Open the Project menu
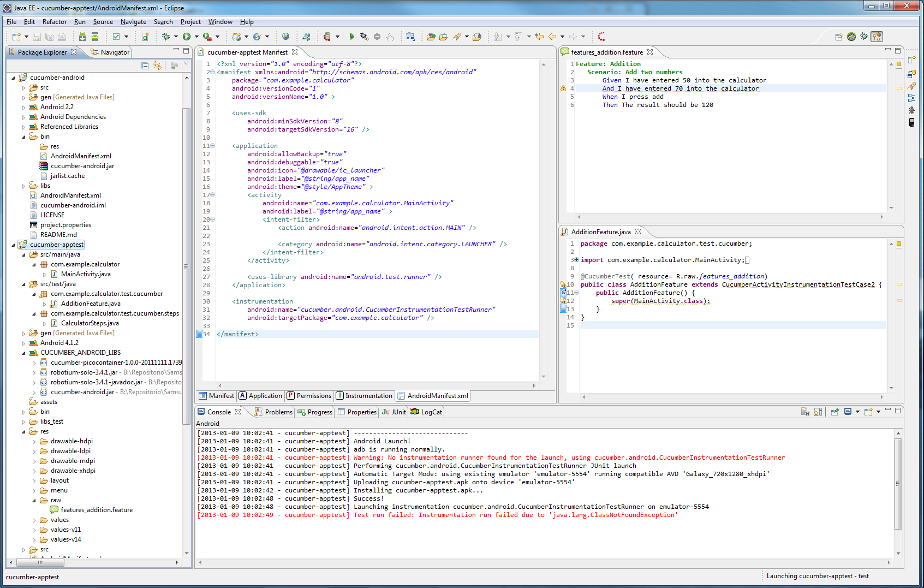The height and width of the screenshot is (588, 924). [x=190, y=22]
